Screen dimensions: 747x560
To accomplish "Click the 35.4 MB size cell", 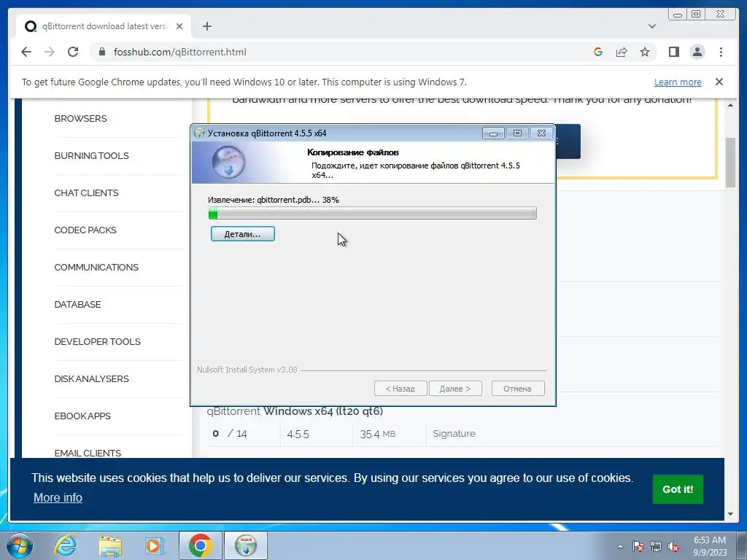I will pos(377,434).
